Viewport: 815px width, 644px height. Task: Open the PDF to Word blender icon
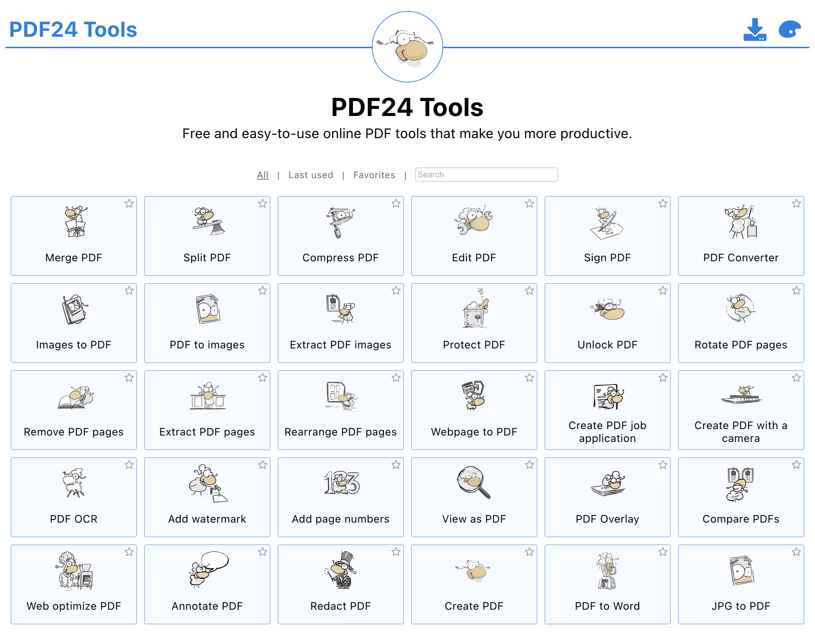(607, 571)
